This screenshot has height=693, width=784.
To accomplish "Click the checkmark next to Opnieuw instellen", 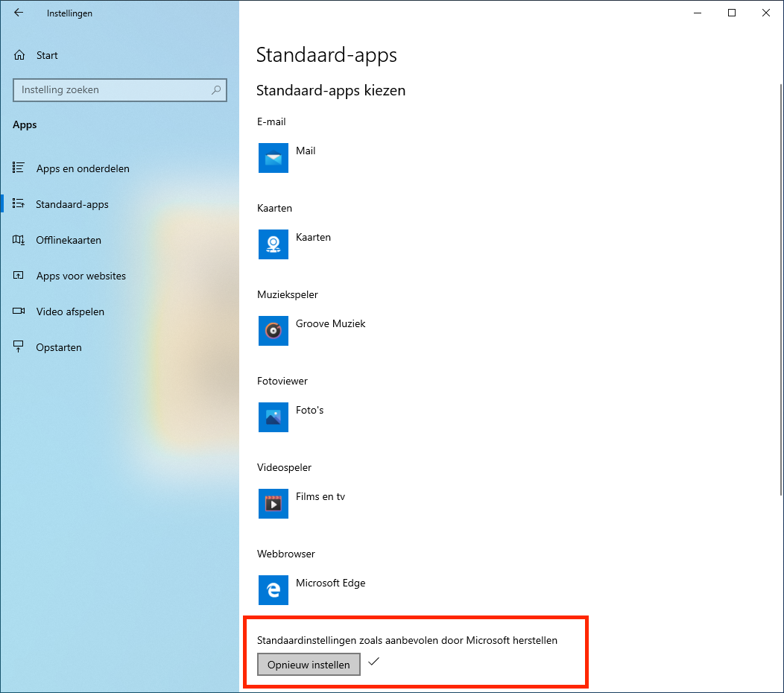I will pyautogui.click(x=373, y=662).
